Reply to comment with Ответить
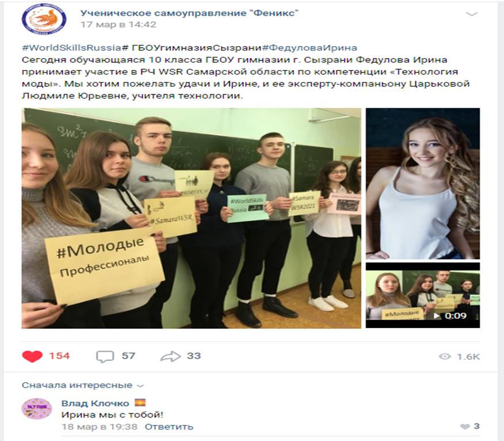This screenshot has height=441, width=504. 169,427
